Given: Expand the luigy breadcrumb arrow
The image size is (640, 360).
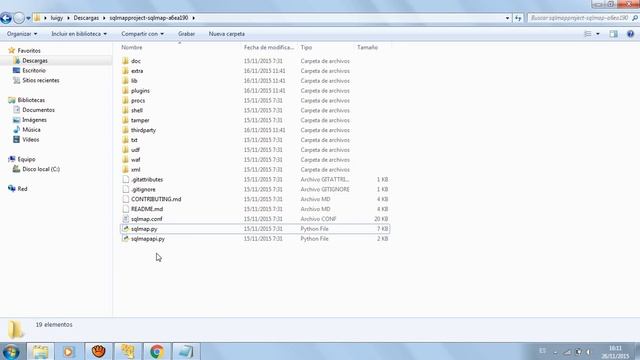Looking at the screenshot, I should (69, 18).
